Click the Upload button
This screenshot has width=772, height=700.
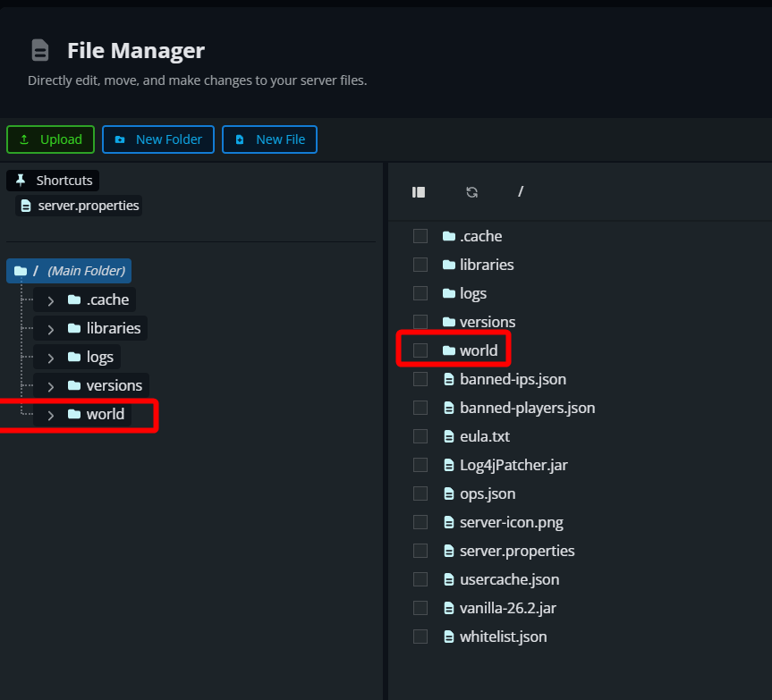click(50, 139)
